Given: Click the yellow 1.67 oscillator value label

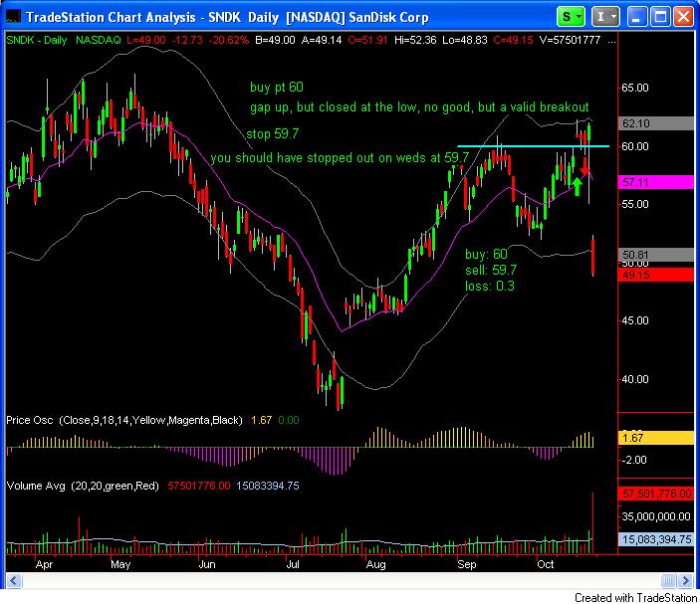Looking at the screenshot, I should coord(655,438).
